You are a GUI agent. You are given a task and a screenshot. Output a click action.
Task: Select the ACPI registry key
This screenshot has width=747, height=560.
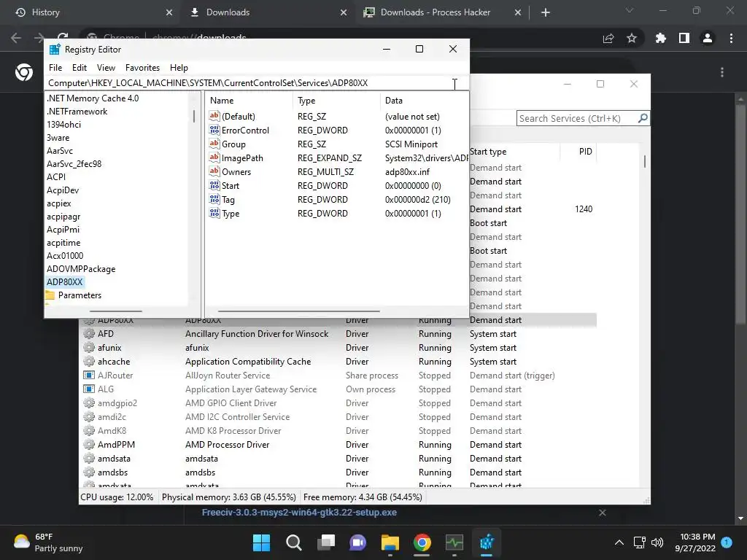pos(56,176)
